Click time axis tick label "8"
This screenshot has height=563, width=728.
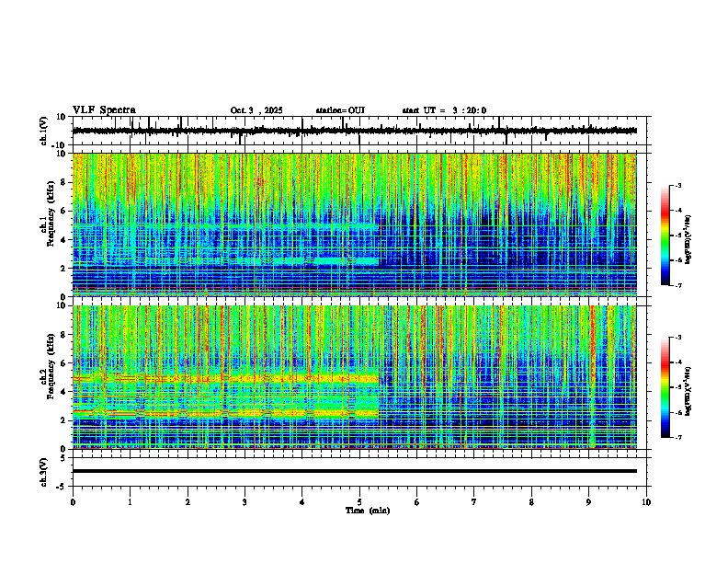(531, 502)
